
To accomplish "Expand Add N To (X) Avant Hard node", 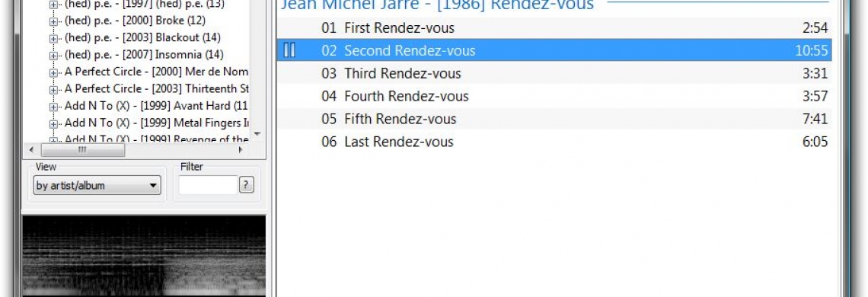I will click(54, 107).
